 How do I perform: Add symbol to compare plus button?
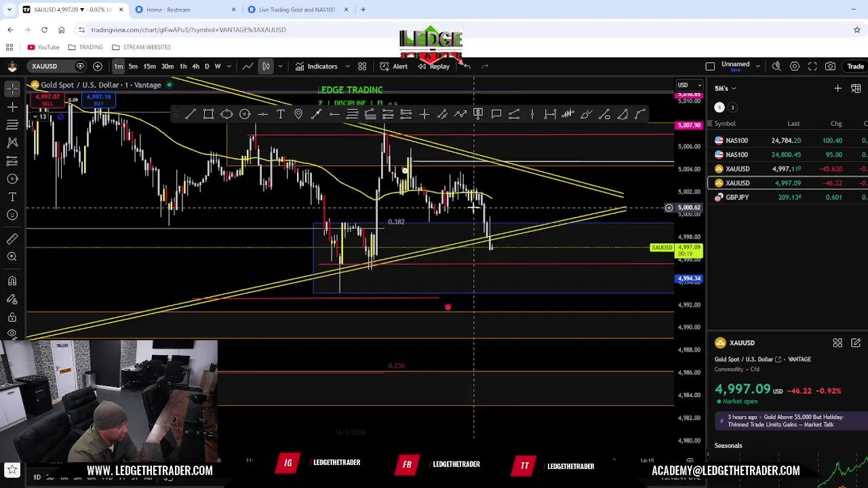98,66
